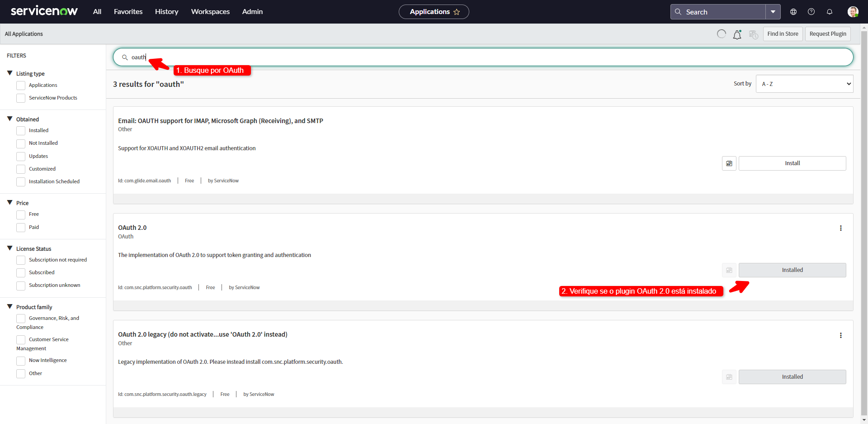Click the search magnifier in header search
This screenshot has width=868, height=424.
pyautogui.click(x=678, y=12)
